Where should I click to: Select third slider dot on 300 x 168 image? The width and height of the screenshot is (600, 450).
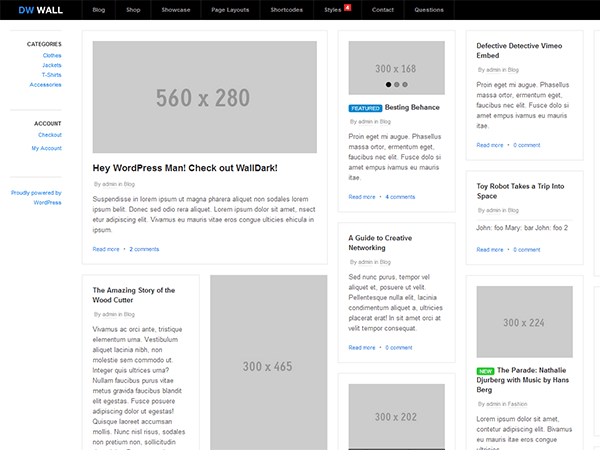click(x=405, y=85)
